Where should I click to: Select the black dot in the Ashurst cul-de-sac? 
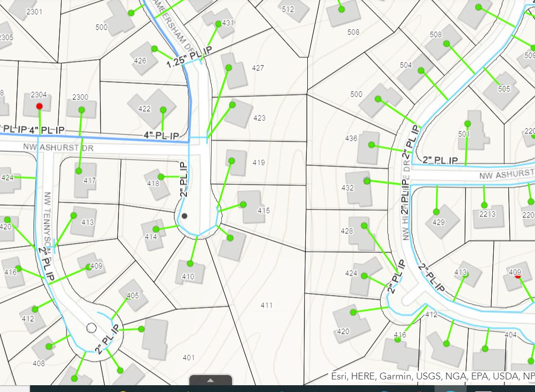click(x=184, y=216)
